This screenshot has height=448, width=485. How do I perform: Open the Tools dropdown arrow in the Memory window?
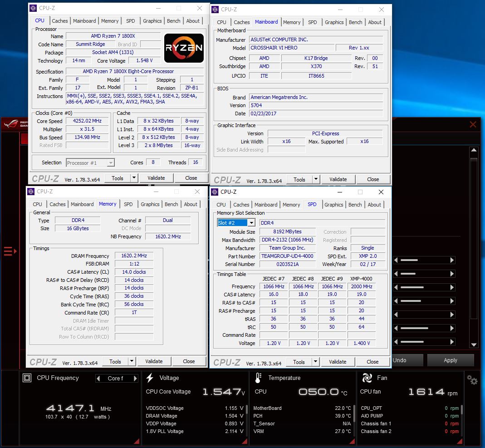(x=132, y=361)
